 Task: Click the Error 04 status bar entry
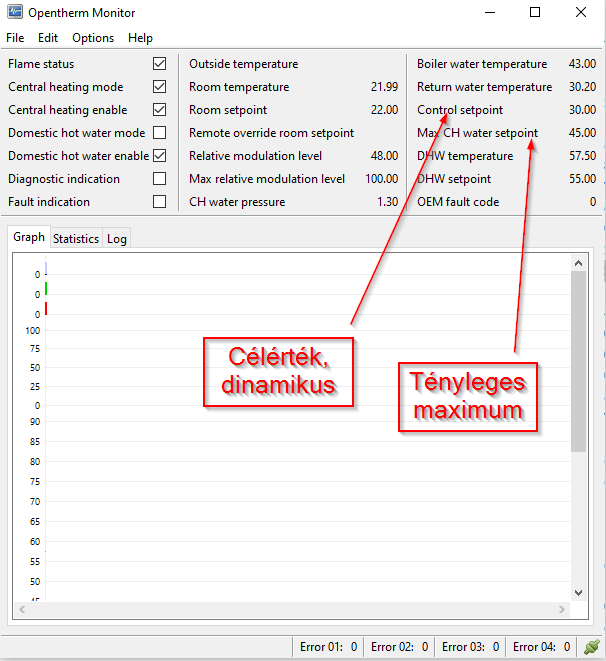[541, 647]
